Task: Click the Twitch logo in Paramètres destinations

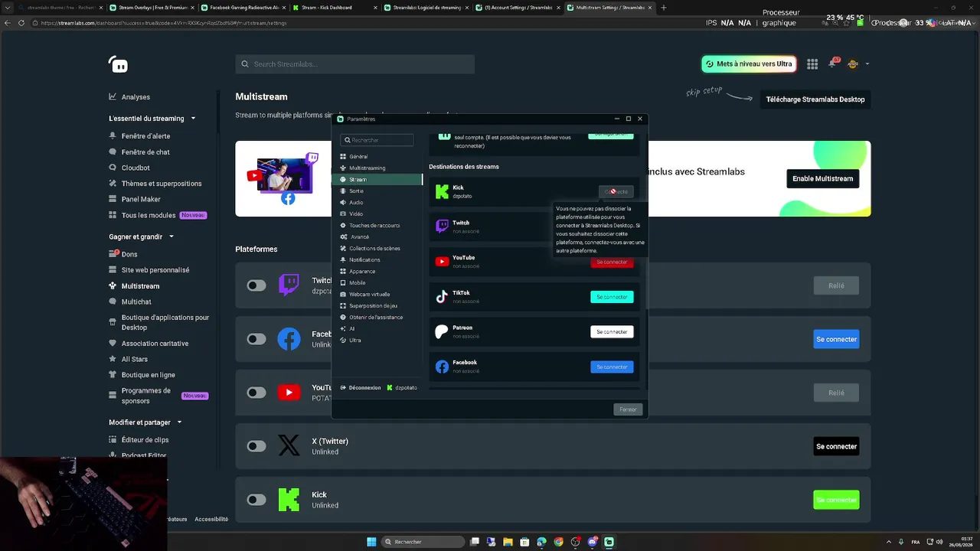Action: [x=442, y=226]
